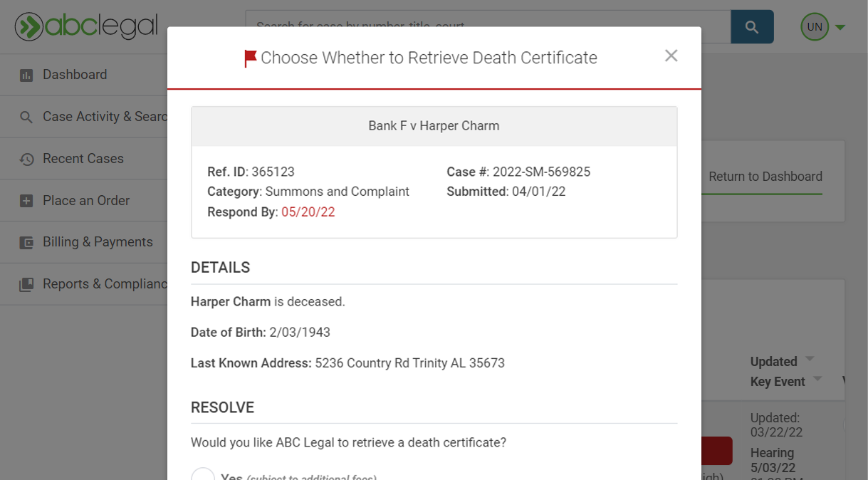The height and width of the screenshot is (480, 868).
Task: Click the Dashboard bar-chart icon in sidebar
Action: [26, 75]
